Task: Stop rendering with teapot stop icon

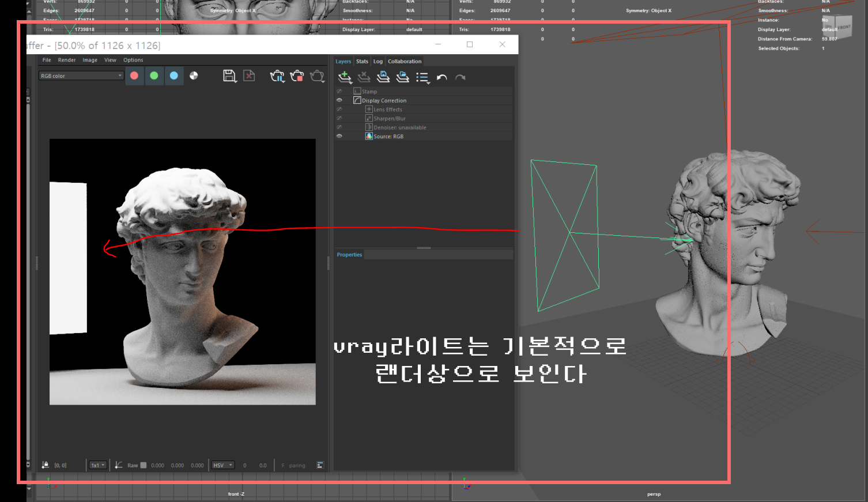Action: point(297,76)
